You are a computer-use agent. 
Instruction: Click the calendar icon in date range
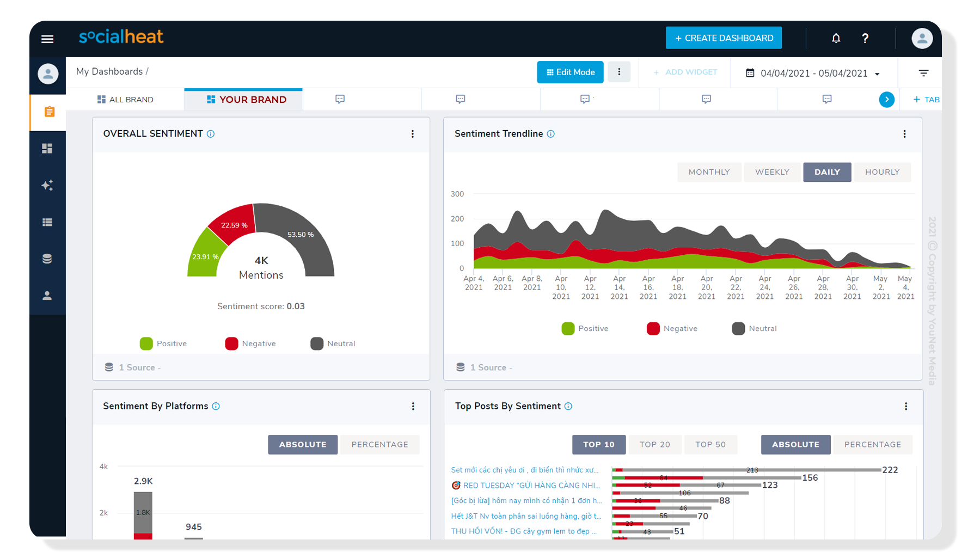[750, 73]
